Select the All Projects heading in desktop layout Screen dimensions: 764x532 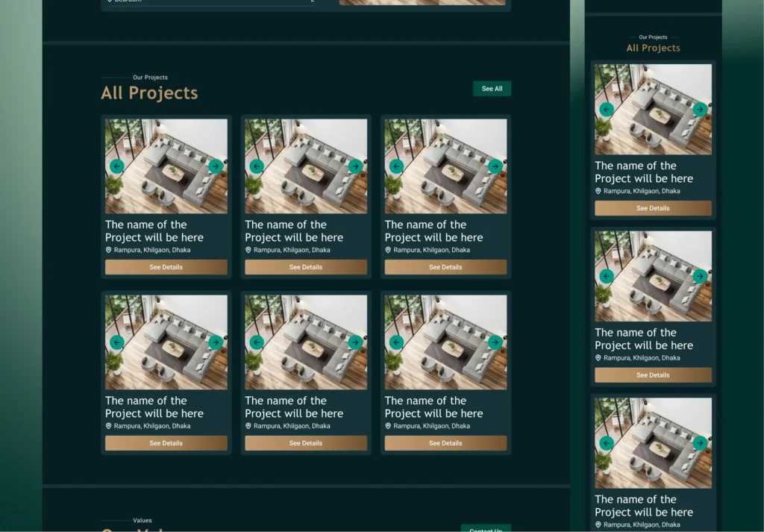[x=149, y=93]
